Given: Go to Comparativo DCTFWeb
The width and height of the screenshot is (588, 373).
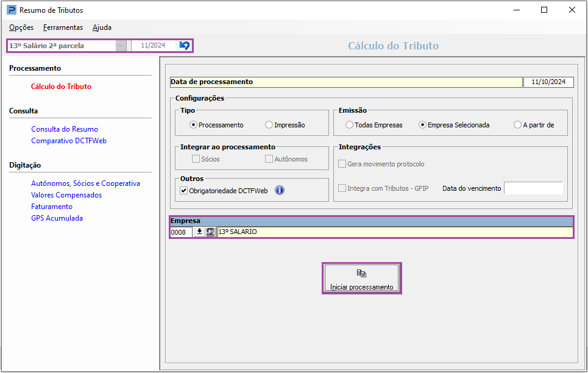Looking at the screenshot, I should click(69, 141).
